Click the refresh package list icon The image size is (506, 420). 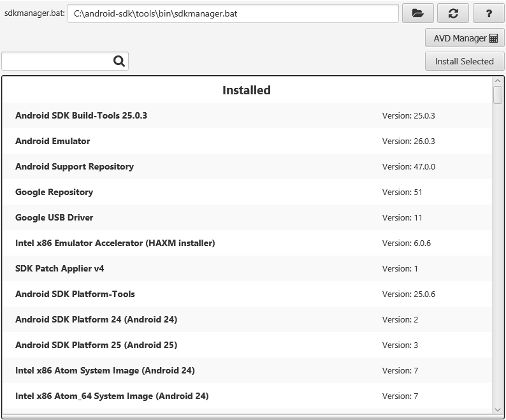pyautogui.click(x=453, y=13)
